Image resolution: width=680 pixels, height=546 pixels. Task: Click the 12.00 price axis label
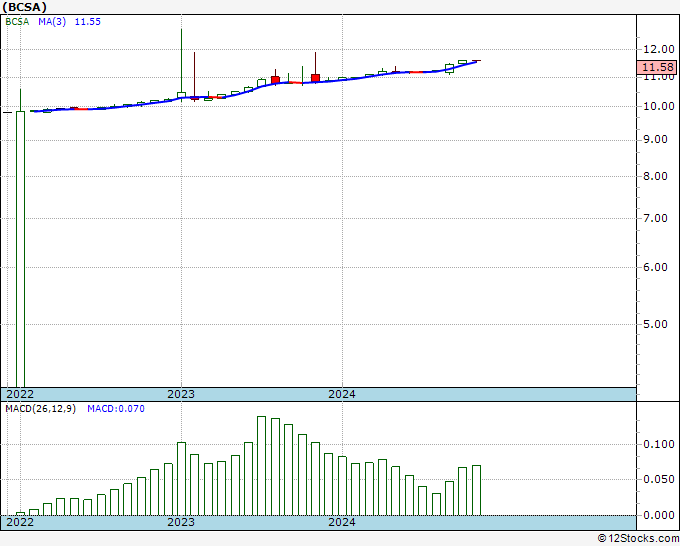pos(655,49)
